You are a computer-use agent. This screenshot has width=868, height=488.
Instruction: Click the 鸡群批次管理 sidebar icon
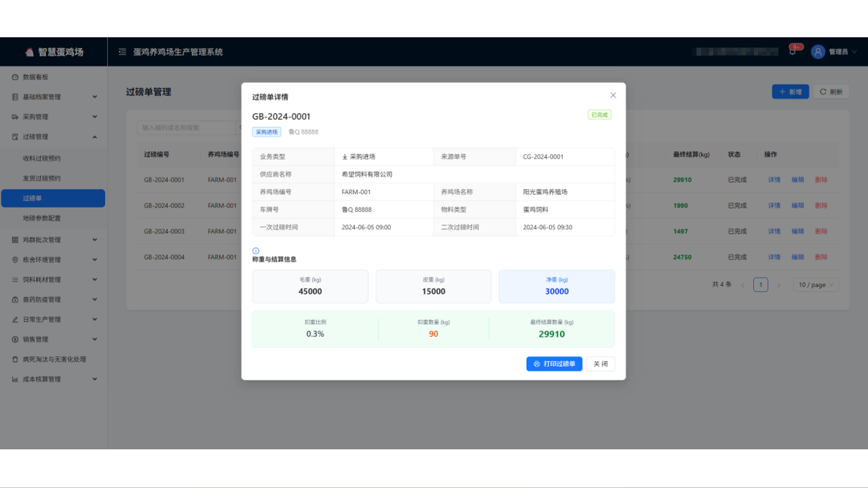pos(15,240)
